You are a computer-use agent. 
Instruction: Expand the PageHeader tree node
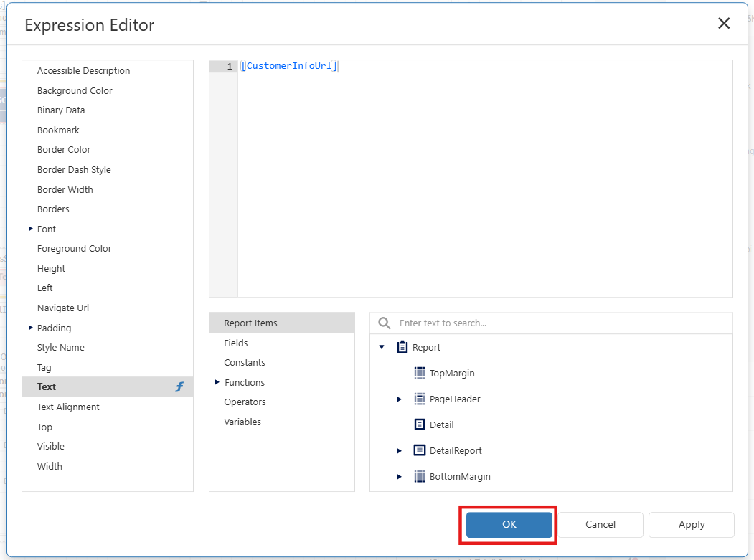(400, 399)
